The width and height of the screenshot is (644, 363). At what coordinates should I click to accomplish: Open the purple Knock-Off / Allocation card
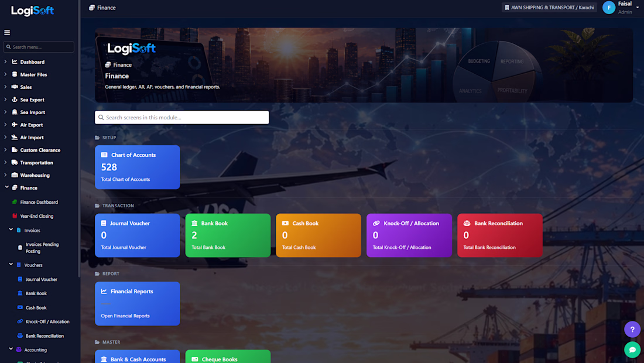(409, 235)
